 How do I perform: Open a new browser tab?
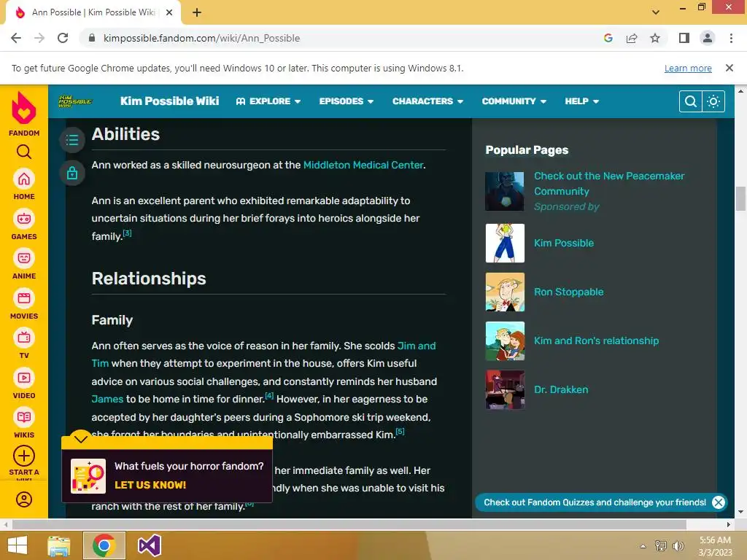[x=197, y=12]
